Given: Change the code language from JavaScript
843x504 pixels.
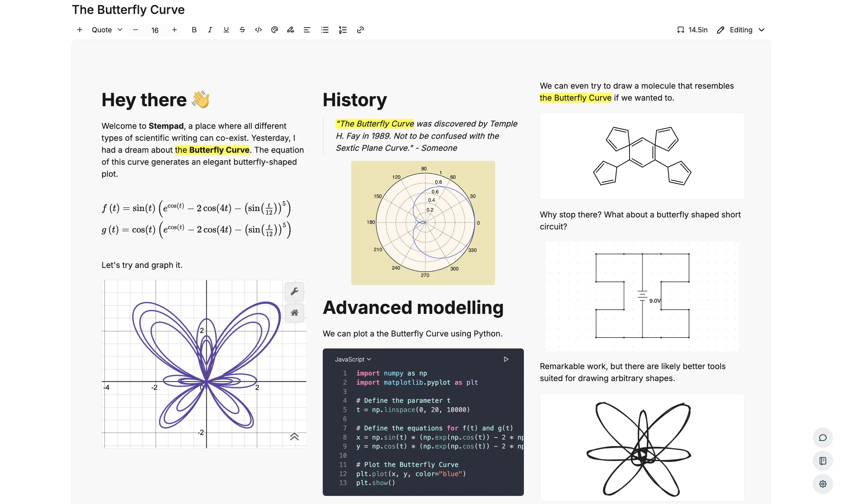Looking at the screenshot, I should coord(353,359).
